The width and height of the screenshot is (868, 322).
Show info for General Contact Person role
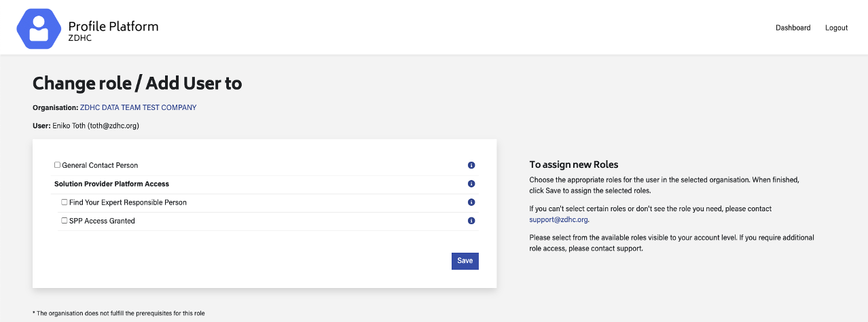[471, 165]
